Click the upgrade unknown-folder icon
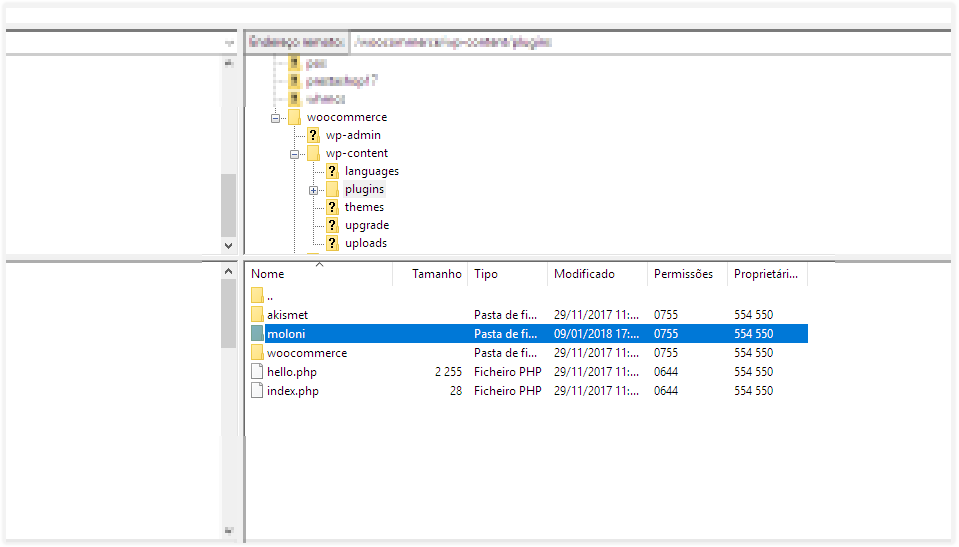Screen dimensions: 959x547 point(332,225)
